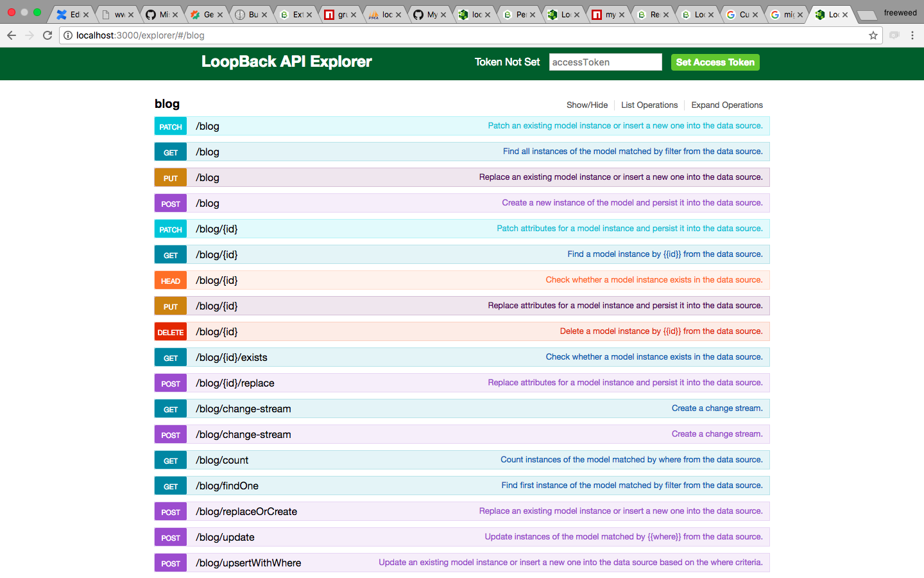
Task: Expand the HEAD /blog/{id} operation
Action: coord(462,280)
